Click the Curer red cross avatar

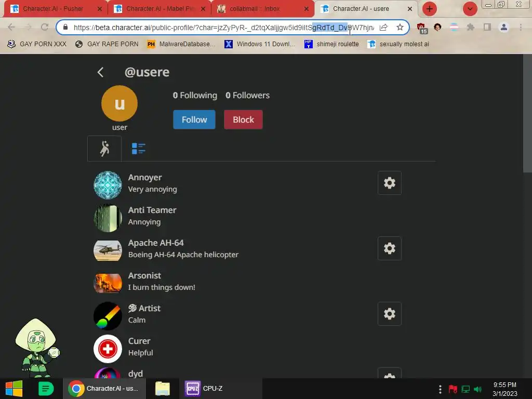(x=108, y=349)
